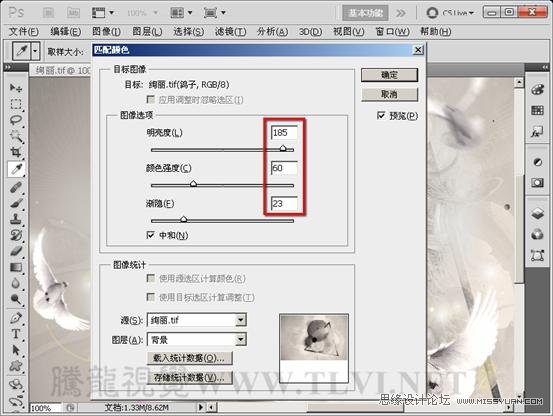Open the Styles fx panel icon
The height and width of the screenshot is (416, 553).
coord(537,132)
